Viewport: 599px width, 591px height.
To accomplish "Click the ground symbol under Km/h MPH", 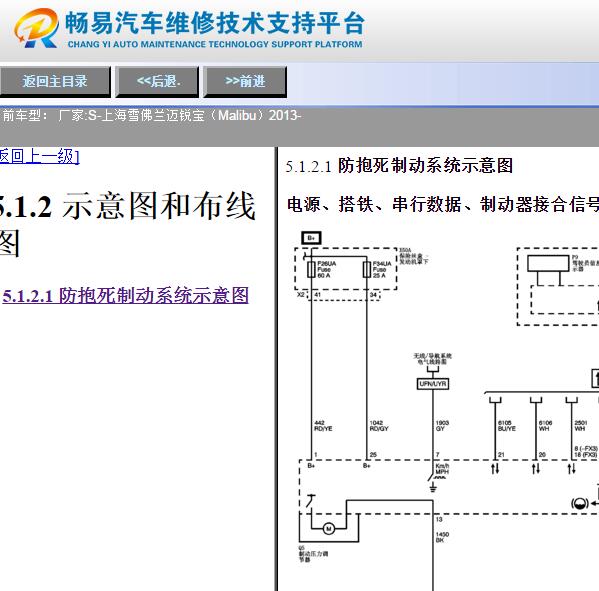I will point(433,487).
